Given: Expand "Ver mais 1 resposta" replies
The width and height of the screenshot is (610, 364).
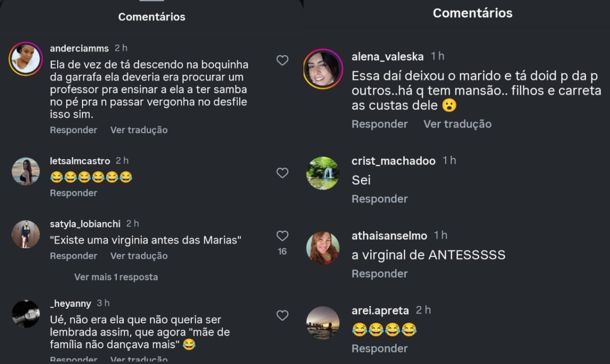Looking at the screenshot, I should point(116,277).
